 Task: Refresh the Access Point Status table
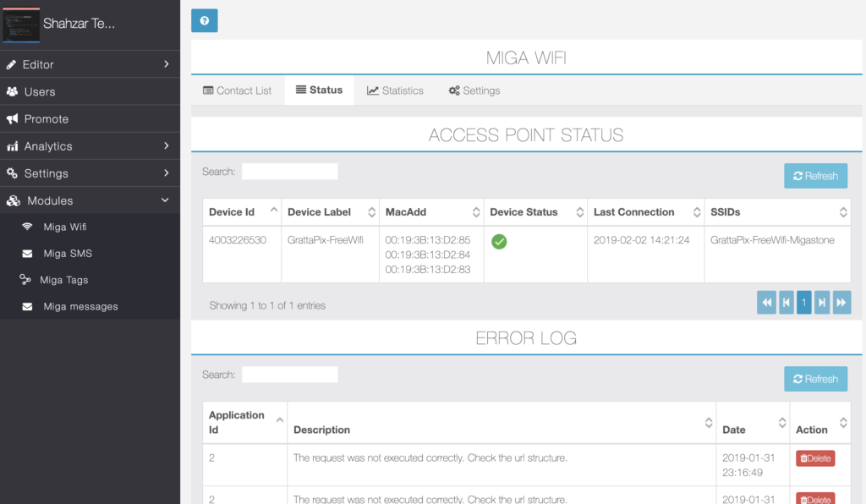(815, 176)
